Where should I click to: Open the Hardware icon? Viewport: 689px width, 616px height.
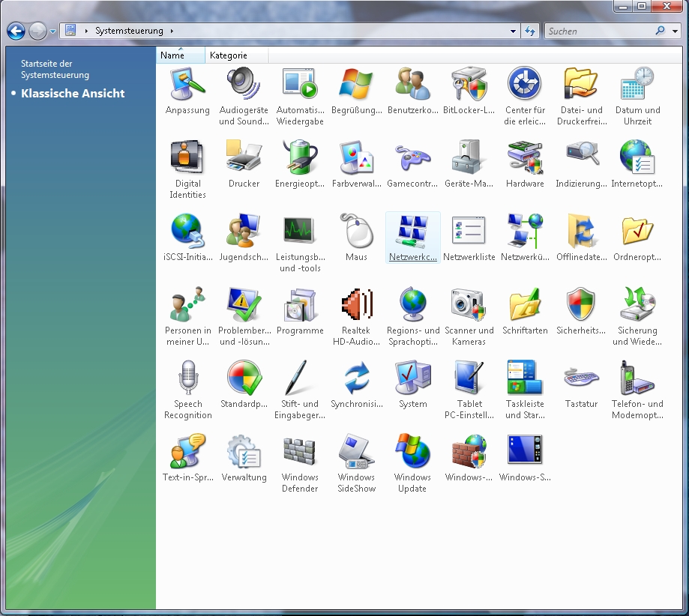click(525, 157)
